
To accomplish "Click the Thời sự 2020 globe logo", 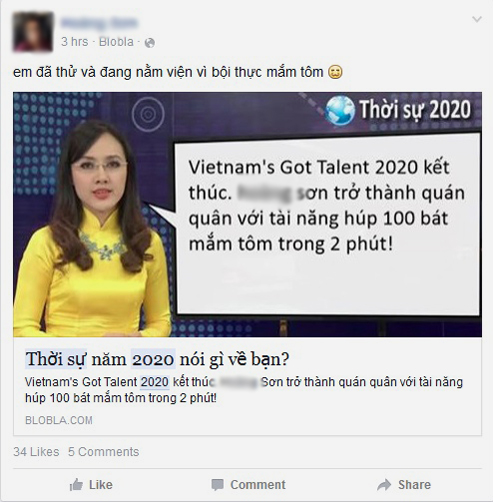I will pyautogui.click(x=340, y=110).
